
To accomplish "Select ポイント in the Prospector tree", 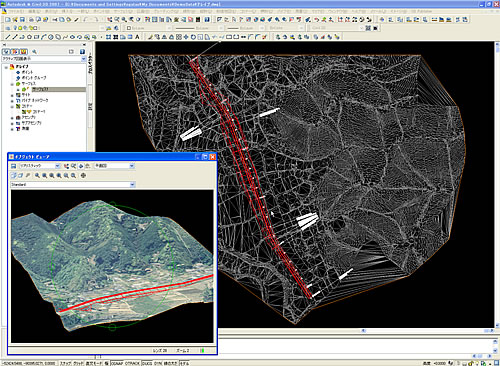I will pos(27,72).
